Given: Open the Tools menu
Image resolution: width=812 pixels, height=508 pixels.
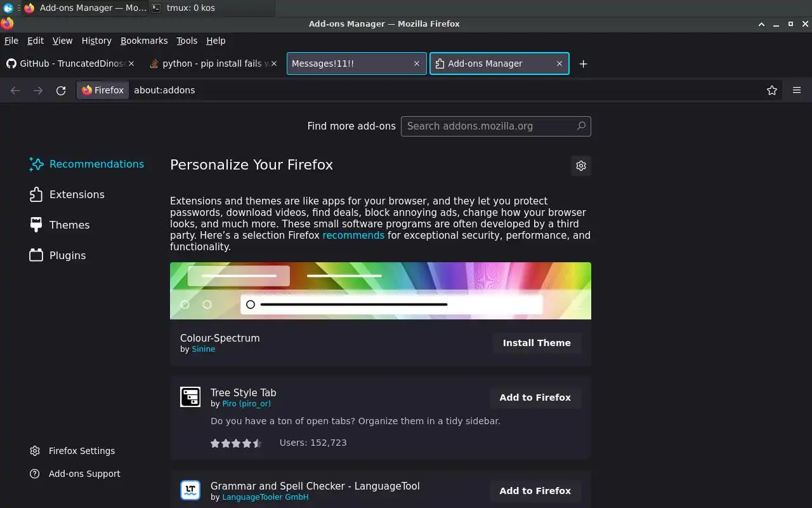Looking at the screenshot, I should [x=187, y=41].
